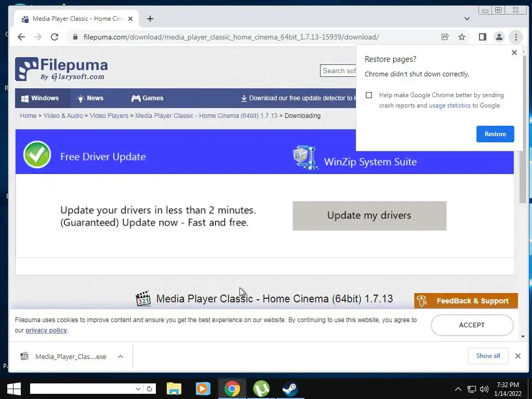The height and width of the screenshot is (399, 532).
Task: Click the taskbar address refresh icon
Action: point(150,389)
